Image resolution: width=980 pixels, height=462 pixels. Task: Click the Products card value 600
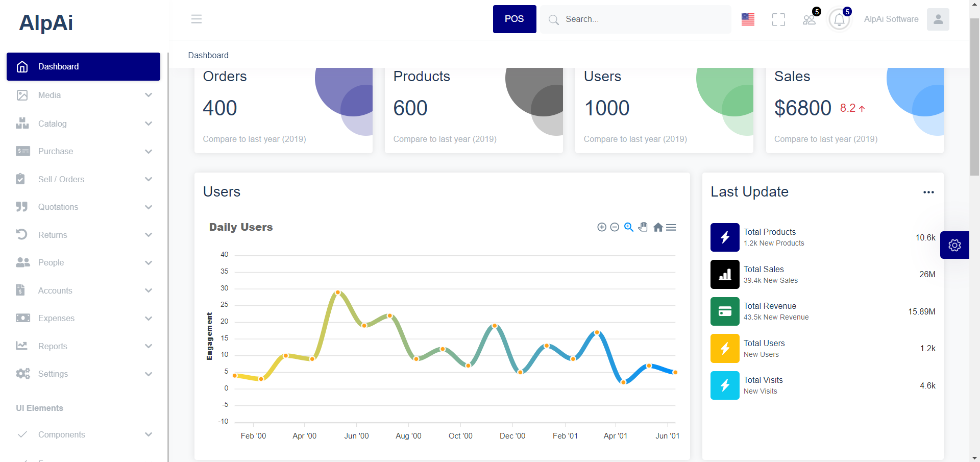(x=410, y=108)
